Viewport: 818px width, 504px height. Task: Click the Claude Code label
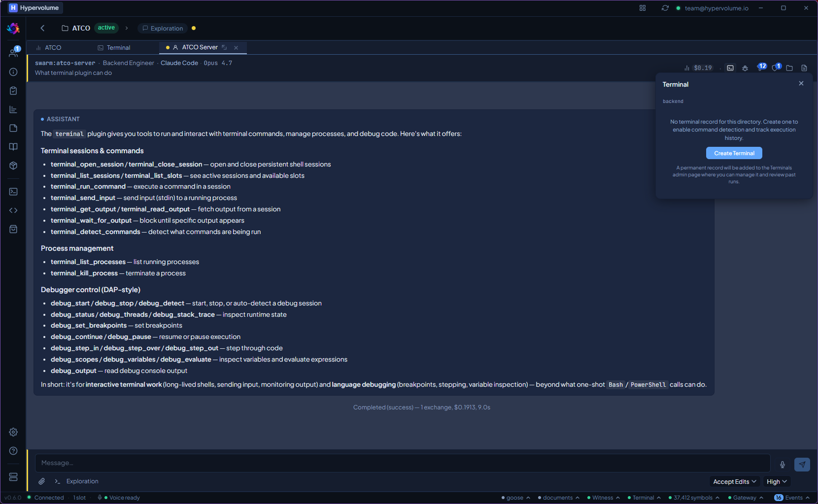[x=179, y=63]
